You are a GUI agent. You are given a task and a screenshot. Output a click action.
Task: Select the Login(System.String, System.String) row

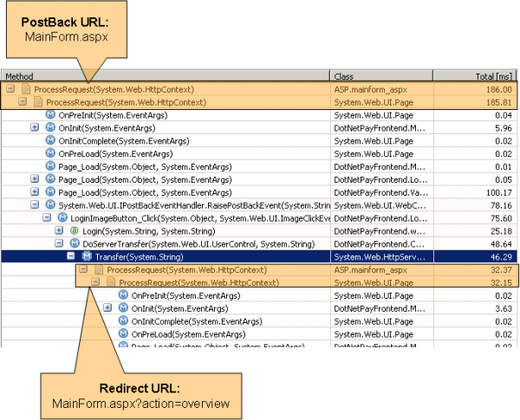pyautogui.click(x=259, y=231)
